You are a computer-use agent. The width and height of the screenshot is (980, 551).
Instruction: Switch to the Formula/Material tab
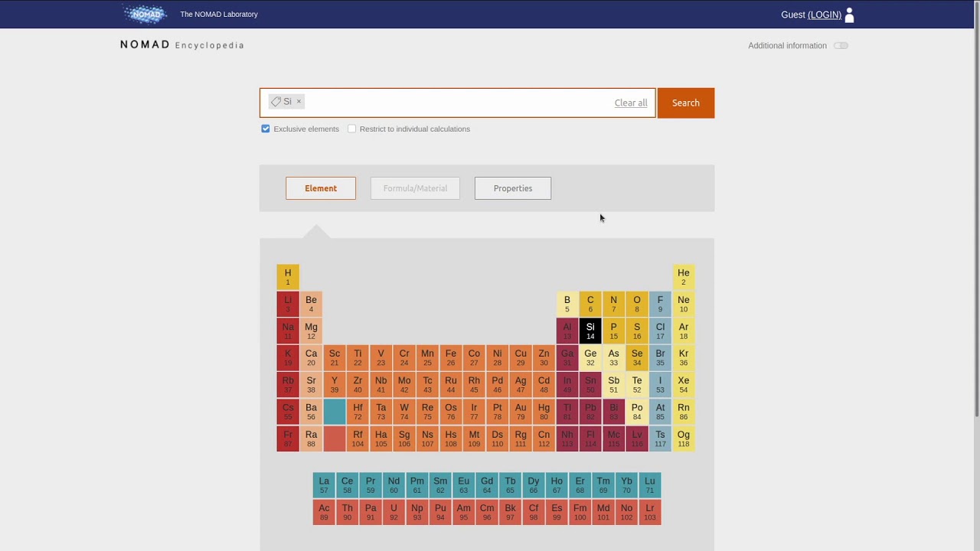[415, 188]
